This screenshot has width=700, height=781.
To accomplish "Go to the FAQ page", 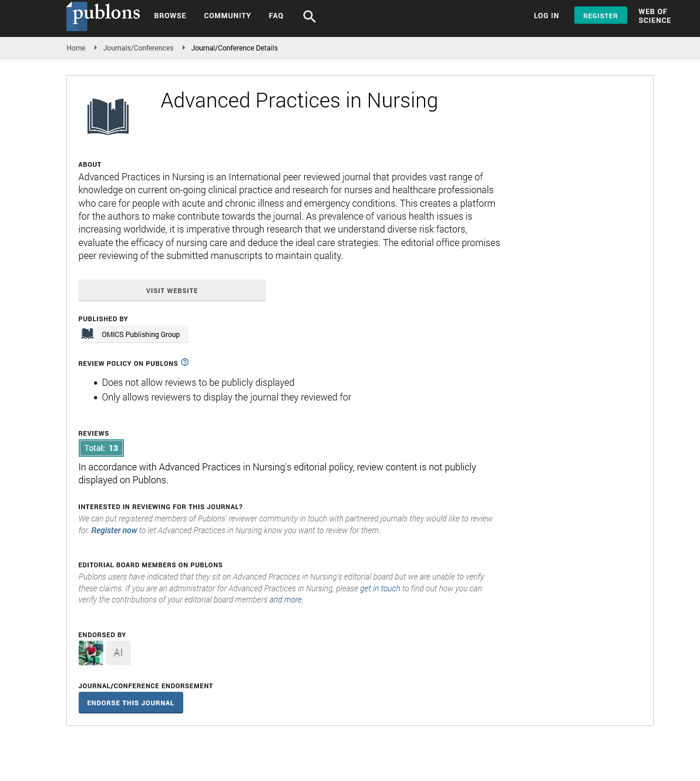I will pyautogui.click(x=276, y=16).
